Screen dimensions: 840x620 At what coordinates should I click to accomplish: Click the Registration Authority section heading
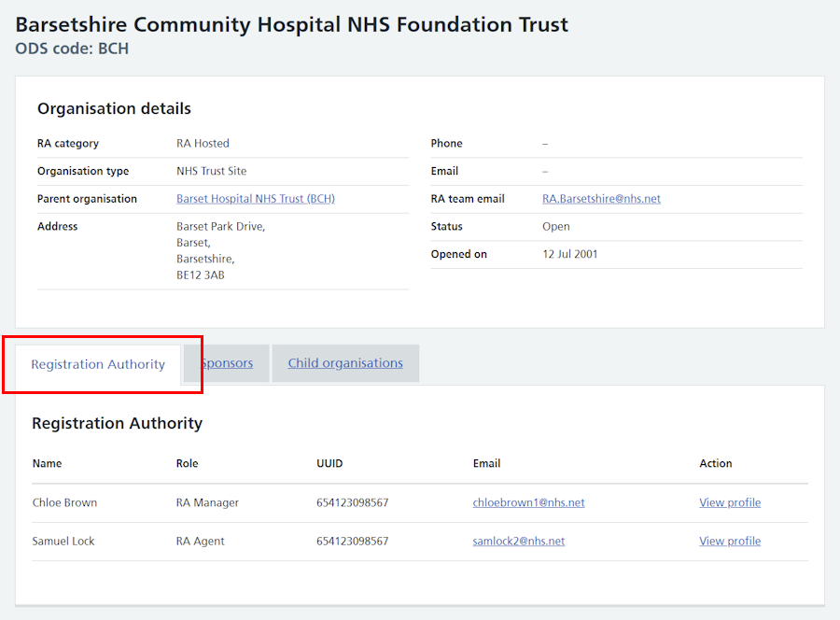(118, 423)
